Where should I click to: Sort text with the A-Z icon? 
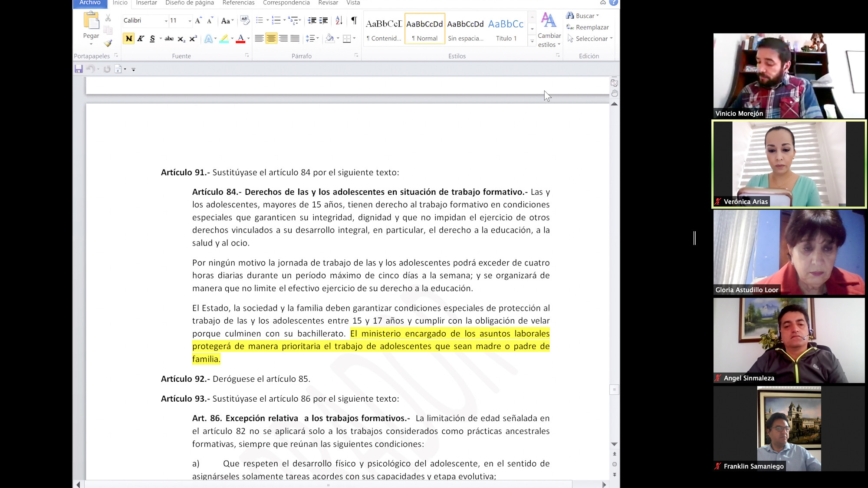coord(339,20)
